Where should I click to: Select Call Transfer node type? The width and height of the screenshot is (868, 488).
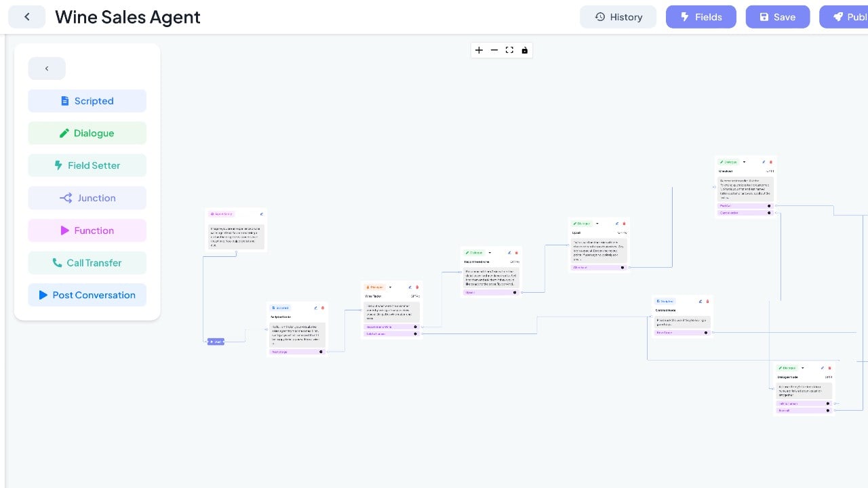coord(87,263)
